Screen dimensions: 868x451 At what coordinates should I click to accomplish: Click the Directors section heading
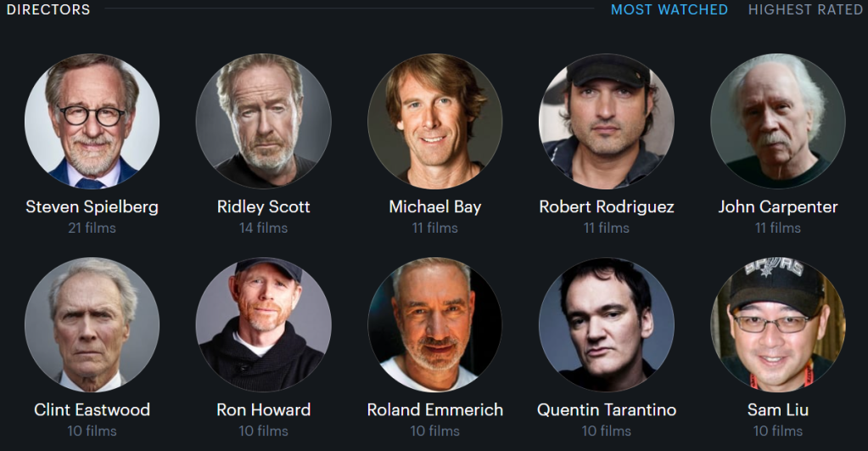coord(48,9)
